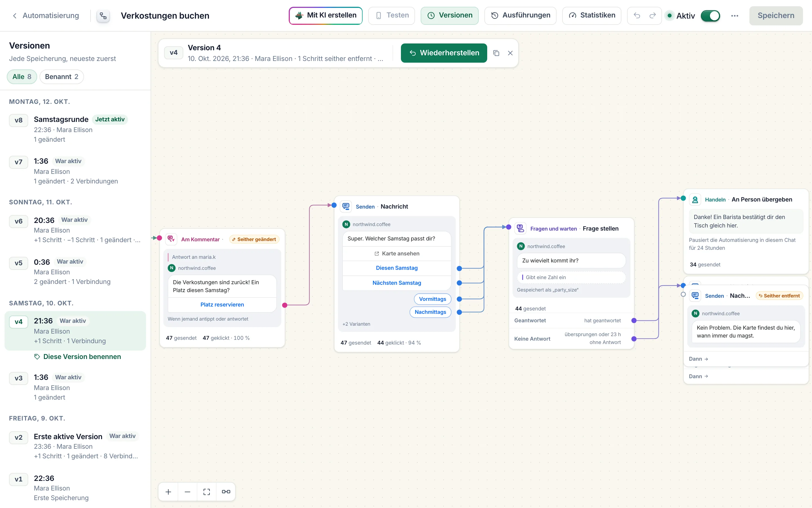Switch to Versionen view
Image resolution: width=812 pixels, height=508 pixels.
(450, 16)
